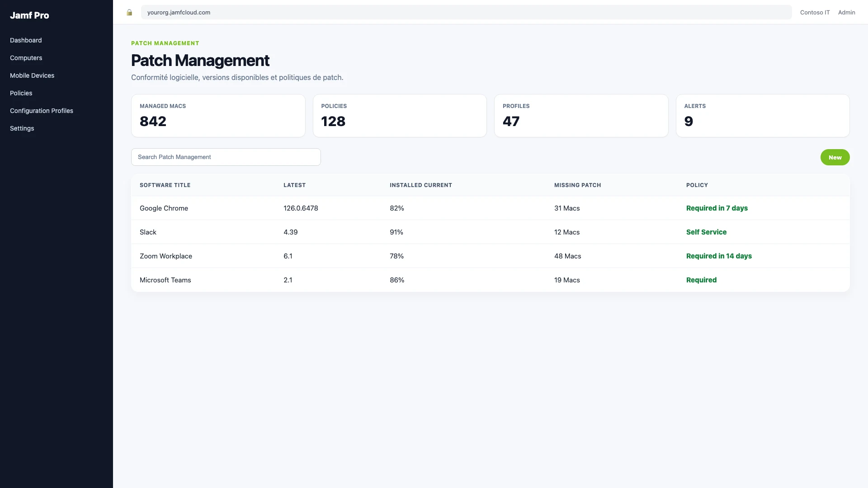Select Microsoft Teams version 2.1
This screenshot has height=488, width=868.
click(x=288, y=280)
